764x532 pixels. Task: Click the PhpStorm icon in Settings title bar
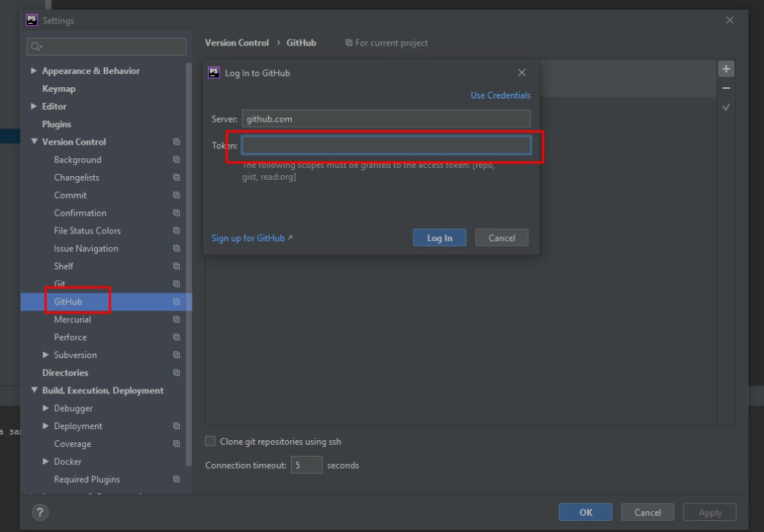31,20
